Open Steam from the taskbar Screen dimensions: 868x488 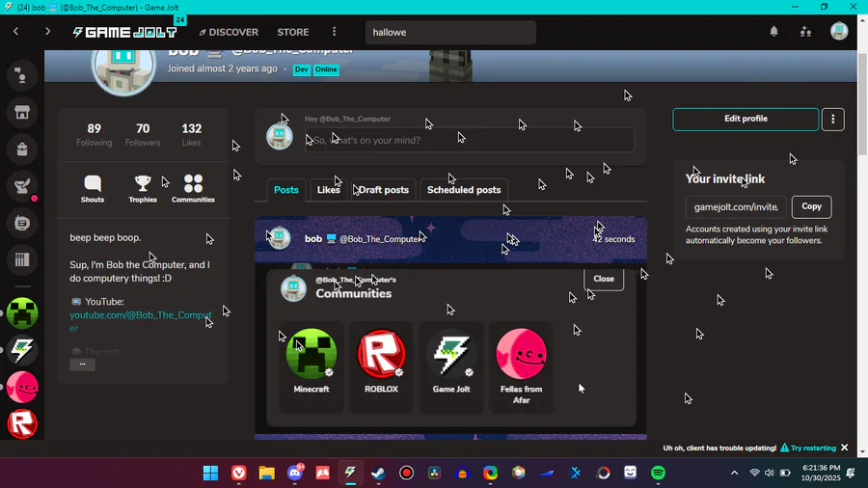[x=379, y=474]
